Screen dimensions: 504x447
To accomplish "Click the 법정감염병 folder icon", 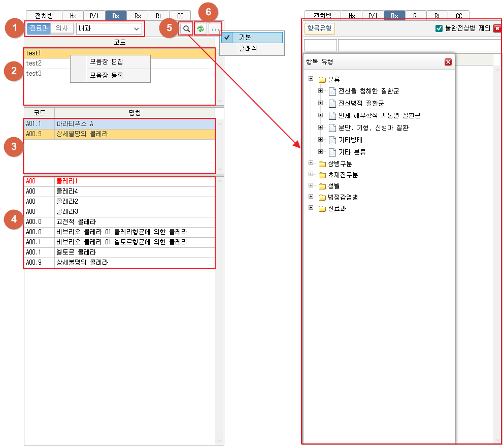I will (x=322, y=197).
